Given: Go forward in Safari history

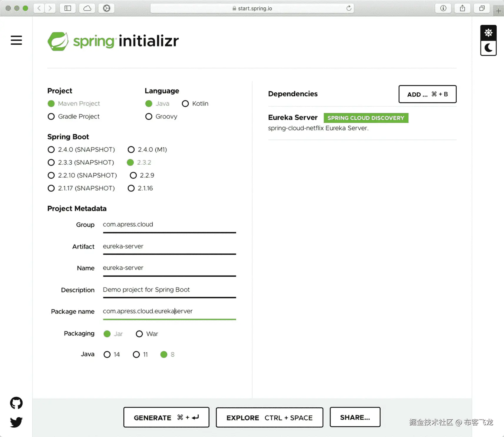Looking at the screenshot, I should [50, 8].
